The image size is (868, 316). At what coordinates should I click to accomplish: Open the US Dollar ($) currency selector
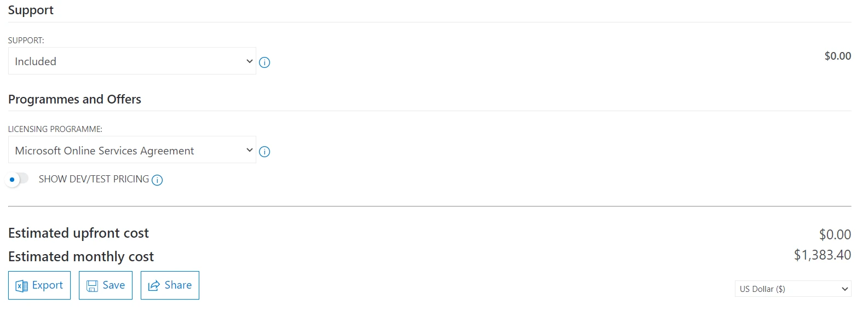click(792, 289)
